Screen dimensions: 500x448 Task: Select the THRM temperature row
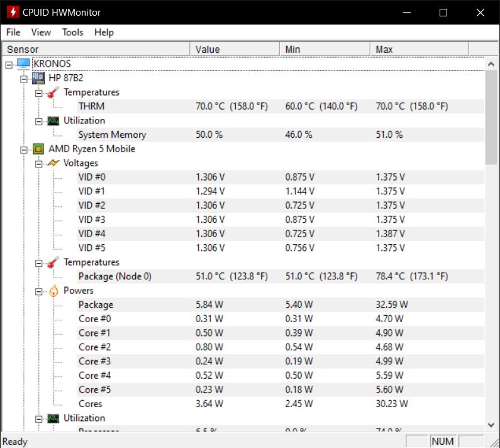coord(281,106)
